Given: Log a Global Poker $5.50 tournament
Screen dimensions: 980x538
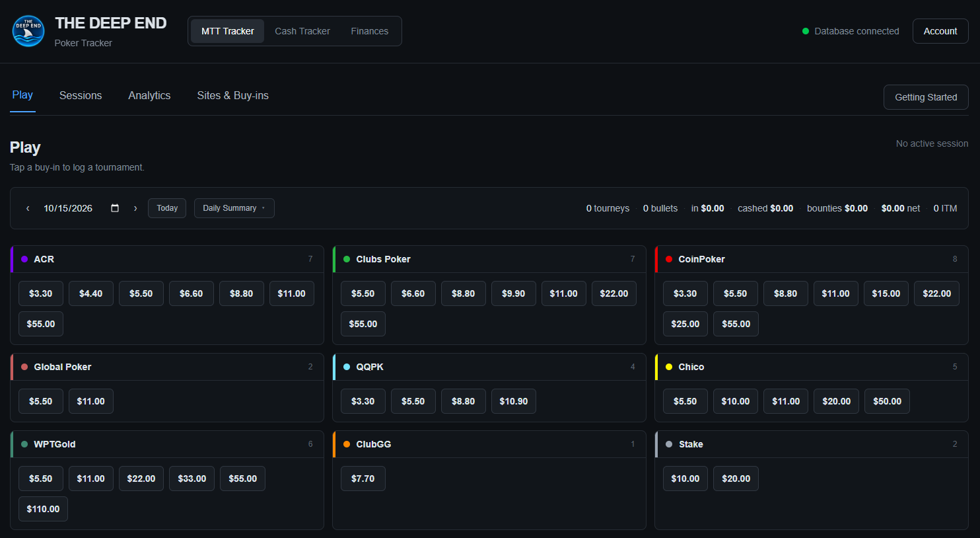Looking at the screenshot, I should coord(41,401).
